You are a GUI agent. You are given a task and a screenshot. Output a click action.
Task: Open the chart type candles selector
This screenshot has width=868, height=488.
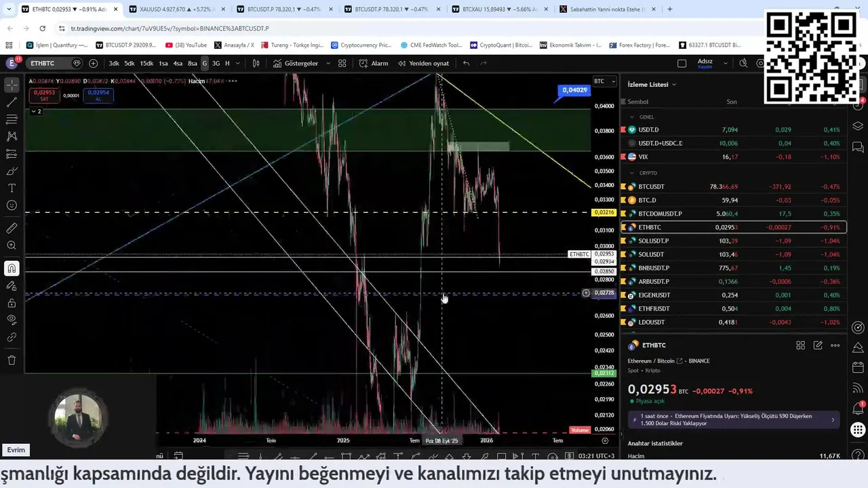(x=256, y=63)
